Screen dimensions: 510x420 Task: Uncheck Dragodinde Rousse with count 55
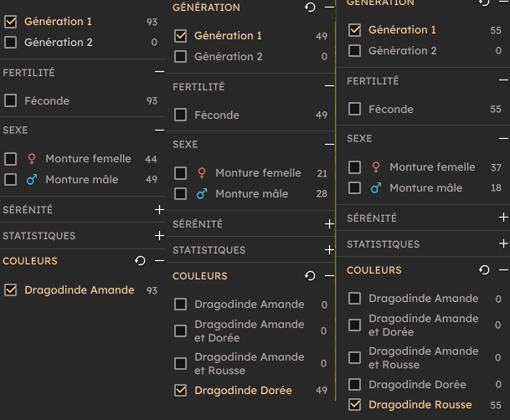click(354, 405)
